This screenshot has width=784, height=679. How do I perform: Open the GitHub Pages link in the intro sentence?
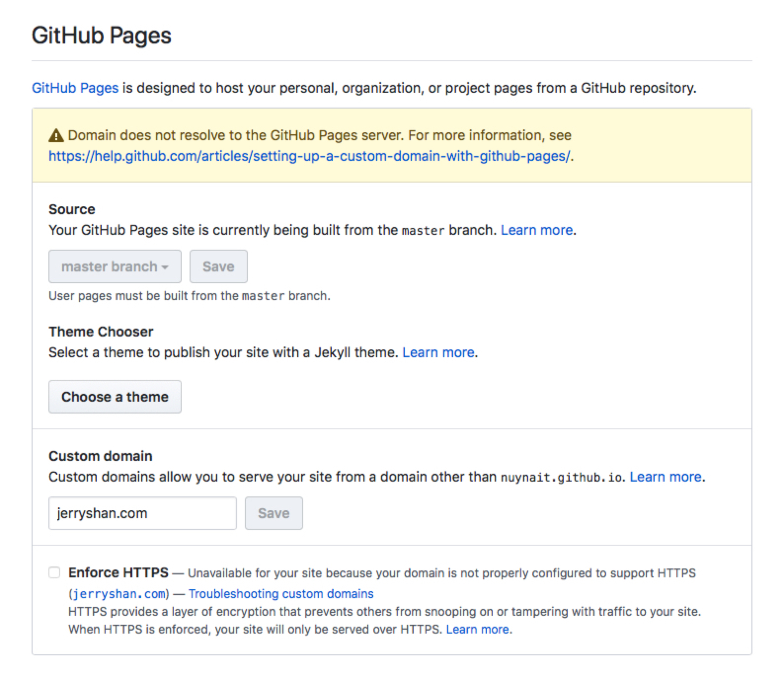[75, 88]
